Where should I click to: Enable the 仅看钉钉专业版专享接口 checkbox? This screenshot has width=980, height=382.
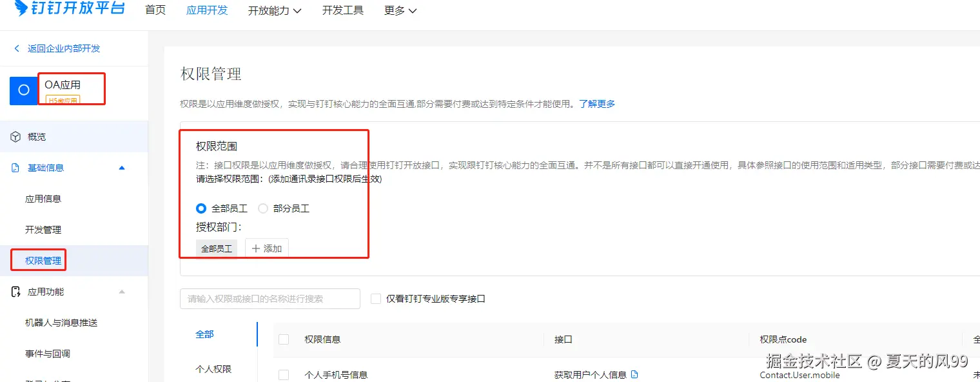(x=376, y=298)
